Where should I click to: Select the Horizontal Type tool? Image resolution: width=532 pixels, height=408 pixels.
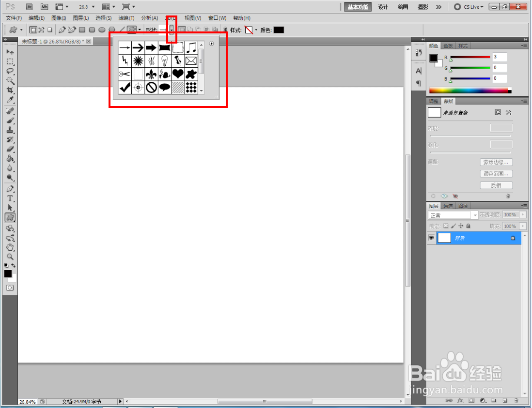tap(10, 198)
